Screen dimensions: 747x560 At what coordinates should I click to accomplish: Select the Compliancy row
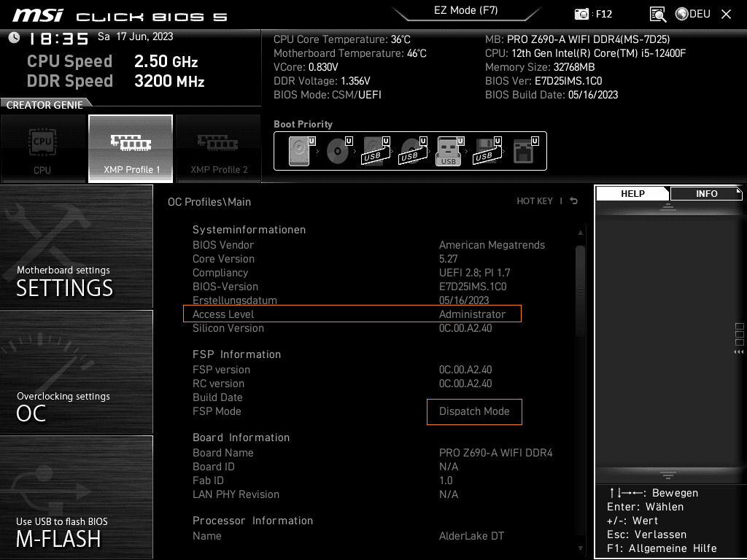(351, 273)
